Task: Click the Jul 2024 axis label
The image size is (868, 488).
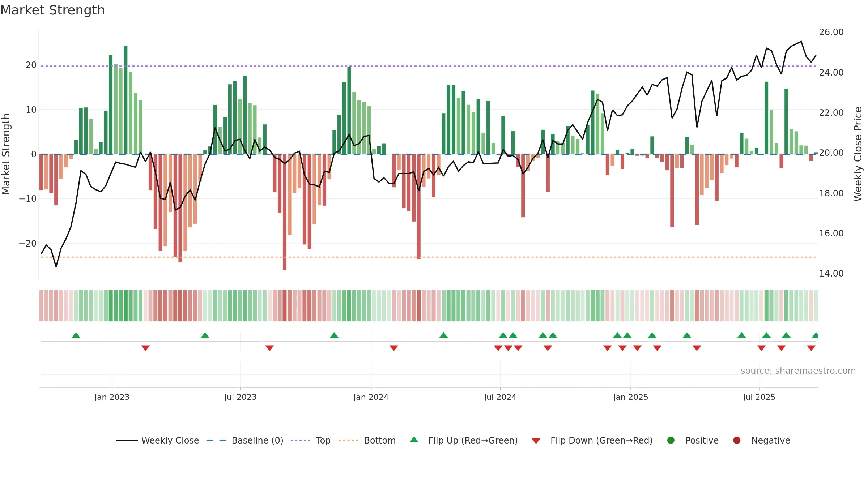Action: (500, 397)
